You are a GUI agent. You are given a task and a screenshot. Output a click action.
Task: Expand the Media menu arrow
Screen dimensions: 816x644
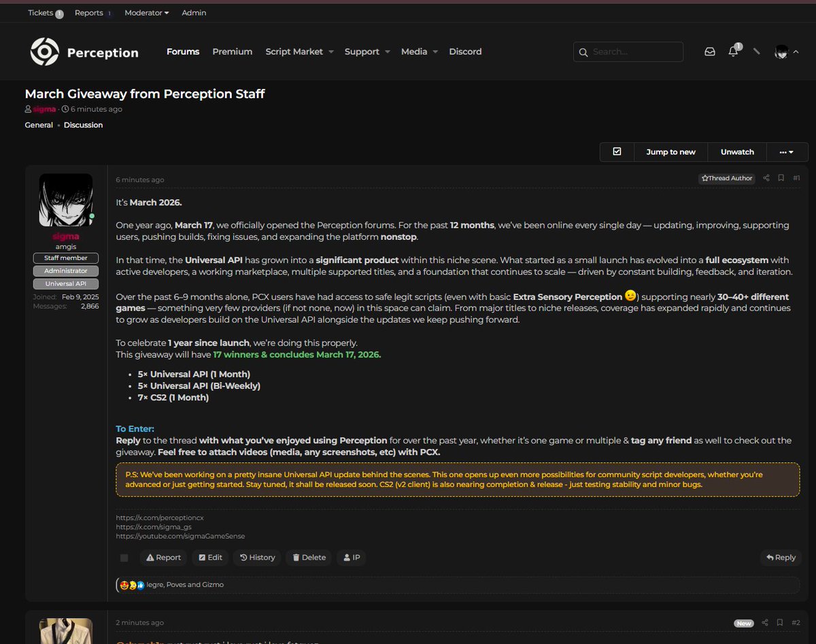pos(435,52)
